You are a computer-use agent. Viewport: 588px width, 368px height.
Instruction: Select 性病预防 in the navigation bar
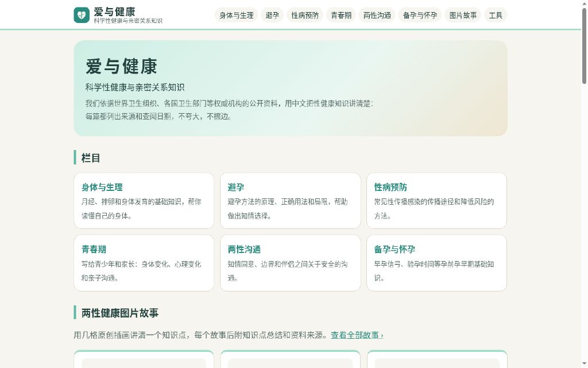tap(305, 16)
